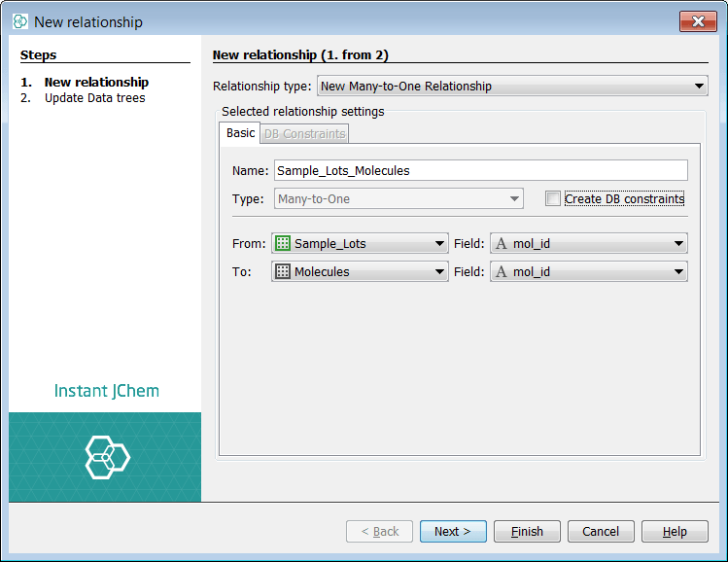This screenshot has width=728, height=562.
Task: Cancel the new relationship dialog
Action: [x=600, y=532]
